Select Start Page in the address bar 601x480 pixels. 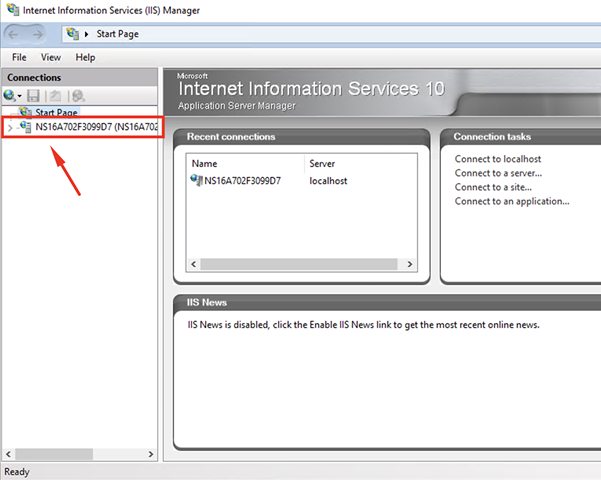[x=117, y=34]
